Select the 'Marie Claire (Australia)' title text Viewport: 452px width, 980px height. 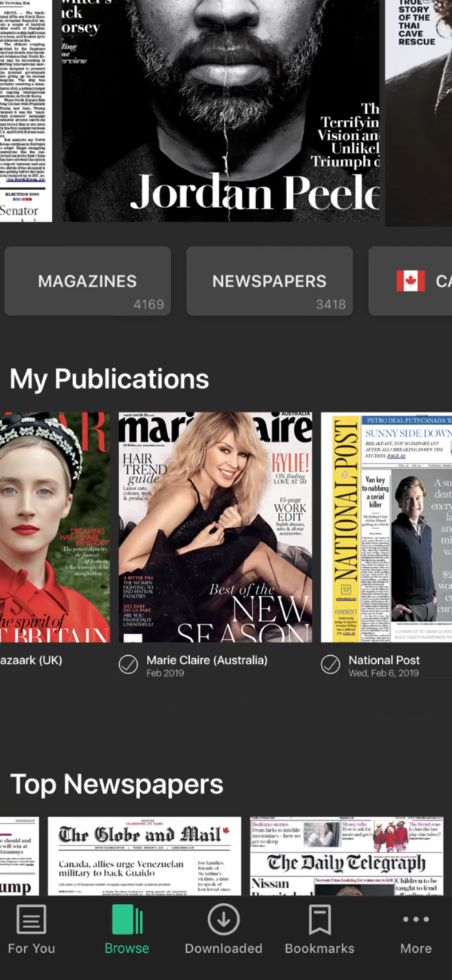pyautogui.click(x=206, y=660)
